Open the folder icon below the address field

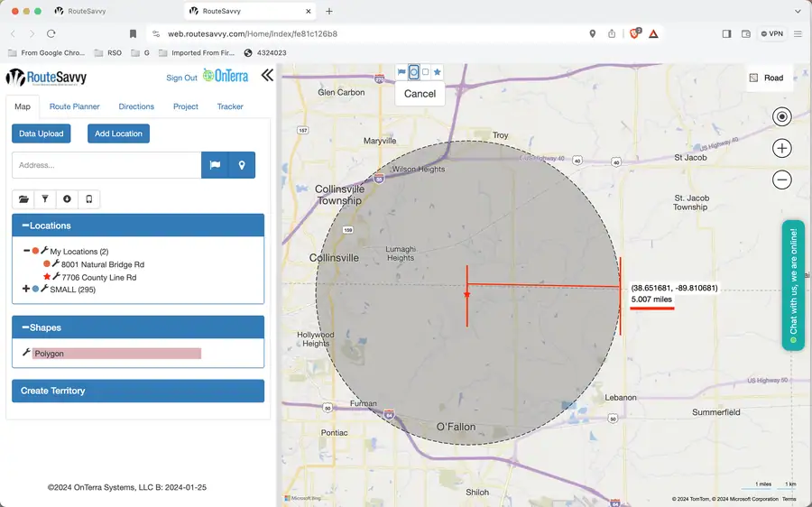[x=23, y=198]
